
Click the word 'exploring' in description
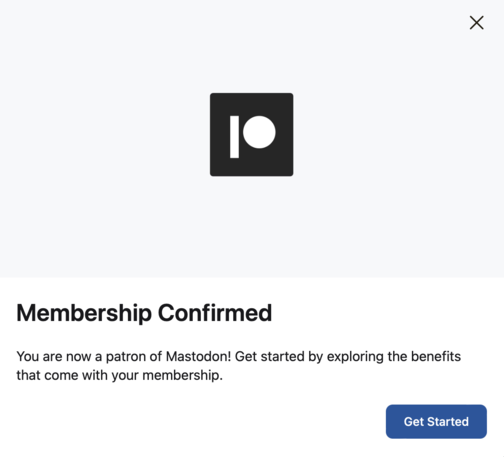(355, 357)
